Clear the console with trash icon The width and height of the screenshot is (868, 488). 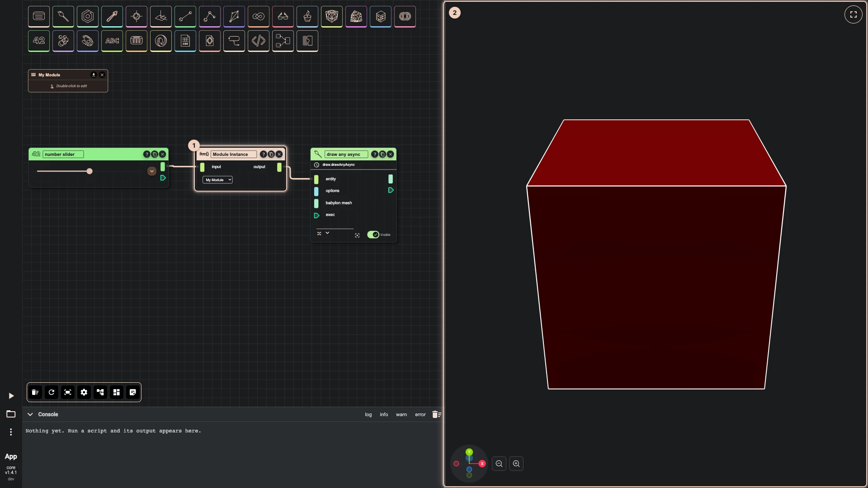[436, 414]
